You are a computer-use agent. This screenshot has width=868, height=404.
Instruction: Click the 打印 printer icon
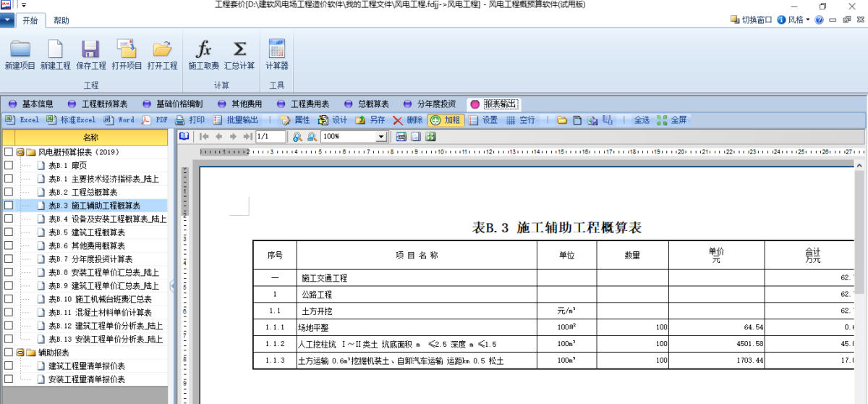pos(190,120)
